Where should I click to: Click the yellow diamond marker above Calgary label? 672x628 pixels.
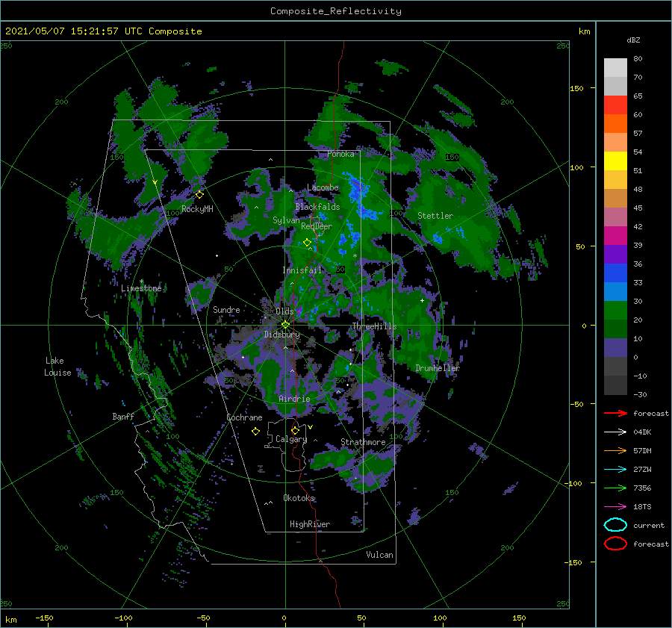click(295, 430)
